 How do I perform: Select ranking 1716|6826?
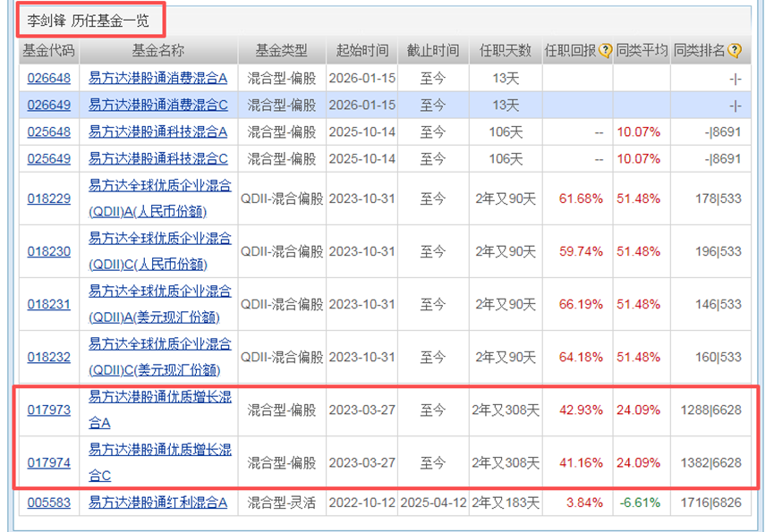pyautogui.click(x=710, y=502)
